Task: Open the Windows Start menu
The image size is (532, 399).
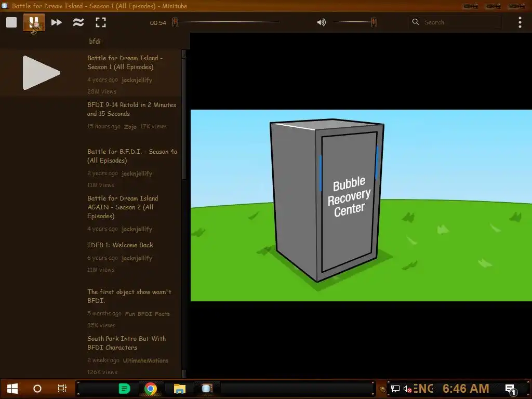Action: click(12, 389)
